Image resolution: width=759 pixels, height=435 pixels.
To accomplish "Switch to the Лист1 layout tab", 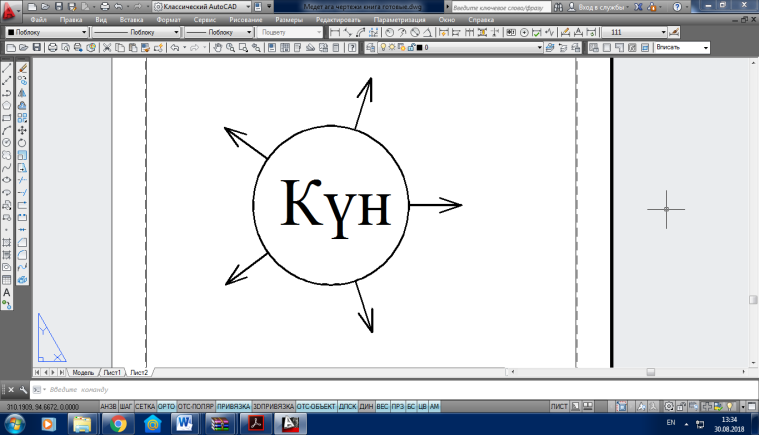I will (x=112, y=373).
